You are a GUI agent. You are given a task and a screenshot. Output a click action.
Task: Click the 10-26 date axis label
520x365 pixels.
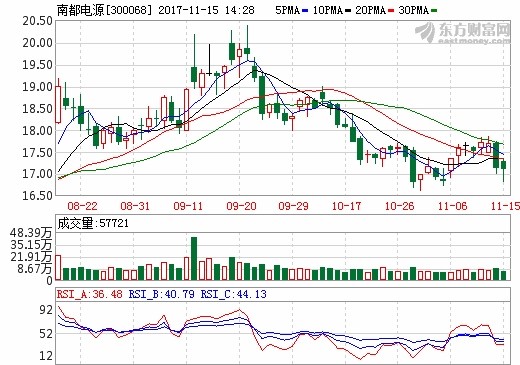[x=399, y=206]
